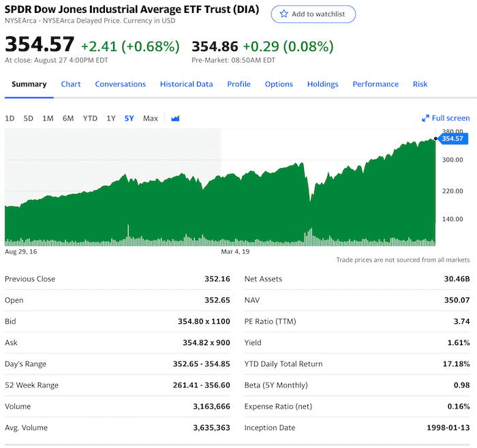Click the Net Assets value 30.46B
The height and width of the screenshot is (448, 477).
coord(457,279)
